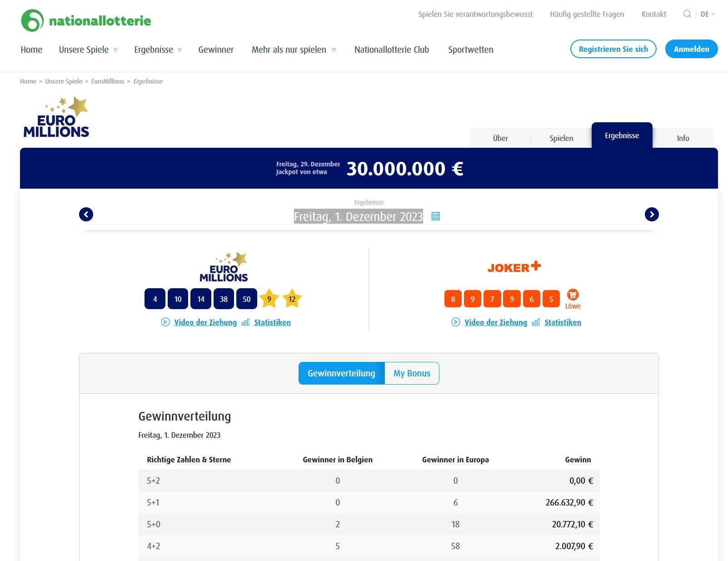Switch to My Bonus view
728x561 pixels.
412,373
